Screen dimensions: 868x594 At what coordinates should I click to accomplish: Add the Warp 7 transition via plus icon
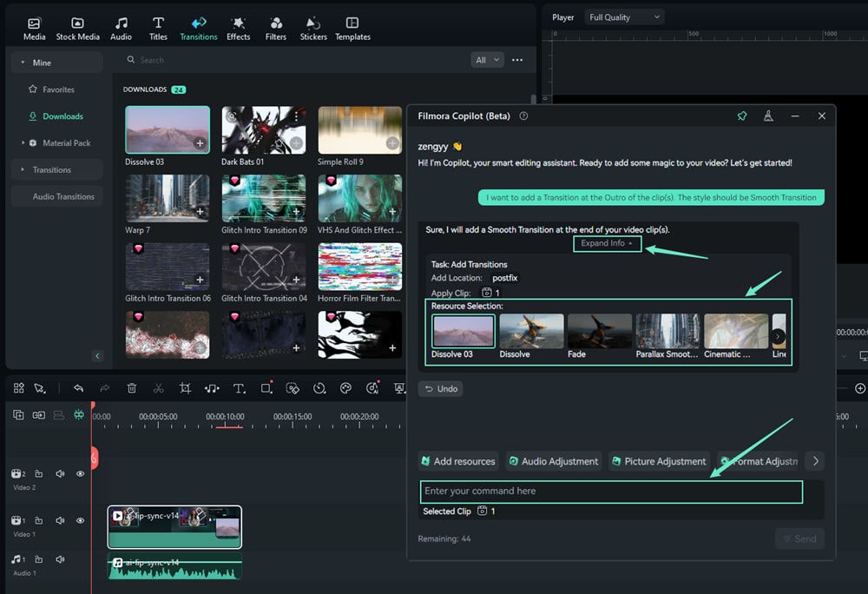pyautogui.click(x=200, y=212)
